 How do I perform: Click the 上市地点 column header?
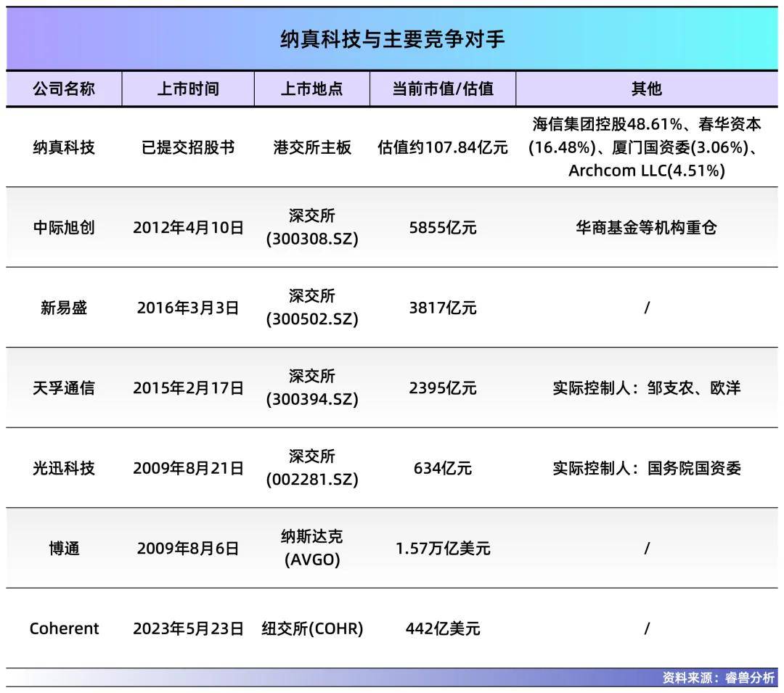pyautogui.click(x=312, y=89)
